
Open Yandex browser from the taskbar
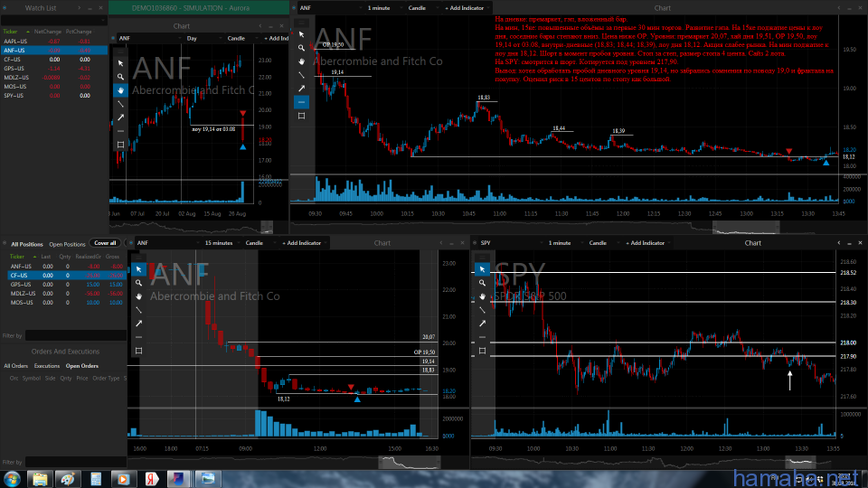151,479
